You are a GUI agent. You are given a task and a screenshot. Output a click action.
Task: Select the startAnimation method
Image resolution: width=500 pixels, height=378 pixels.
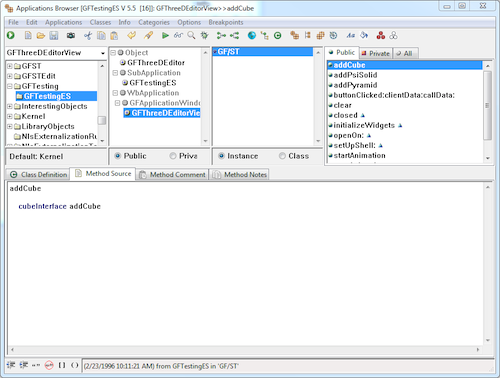[x=359, y=155]
